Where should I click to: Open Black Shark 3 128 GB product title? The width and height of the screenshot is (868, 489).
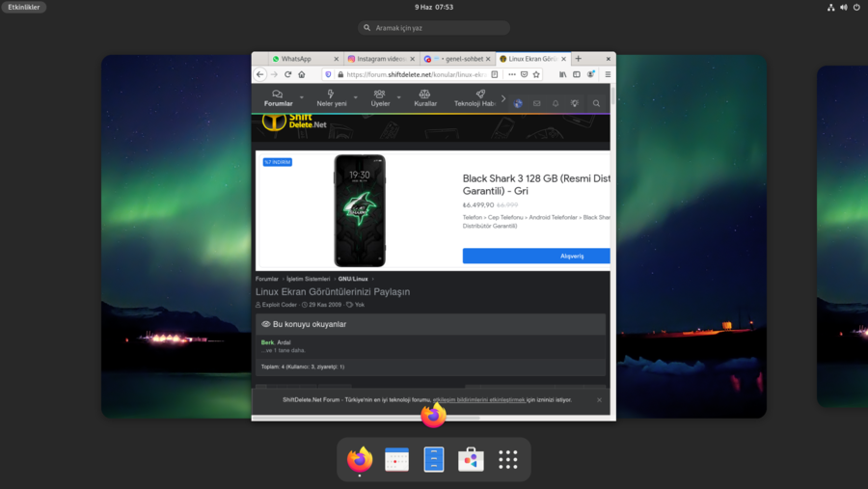point(536,184)
